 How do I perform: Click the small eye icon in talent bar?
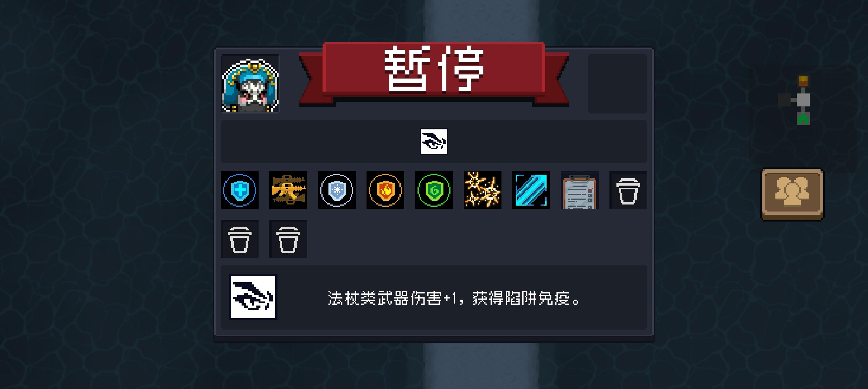[434, 141]
